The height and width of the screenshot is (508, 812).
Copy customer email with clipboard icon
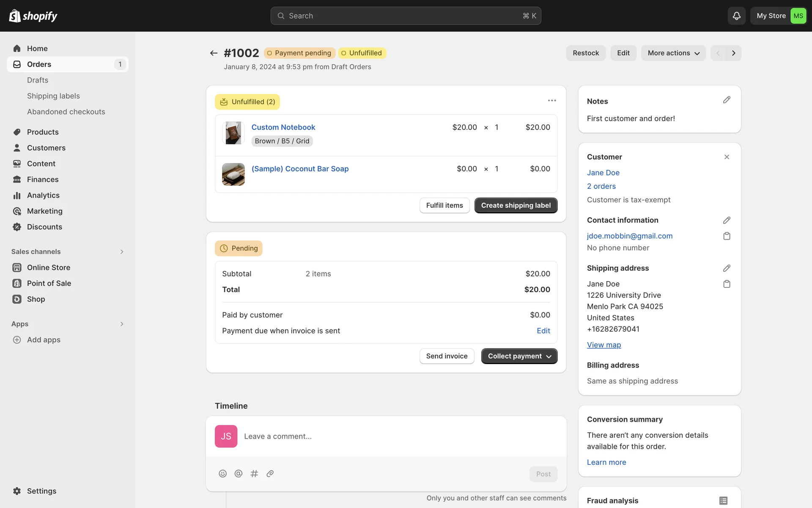click(727, 236)
